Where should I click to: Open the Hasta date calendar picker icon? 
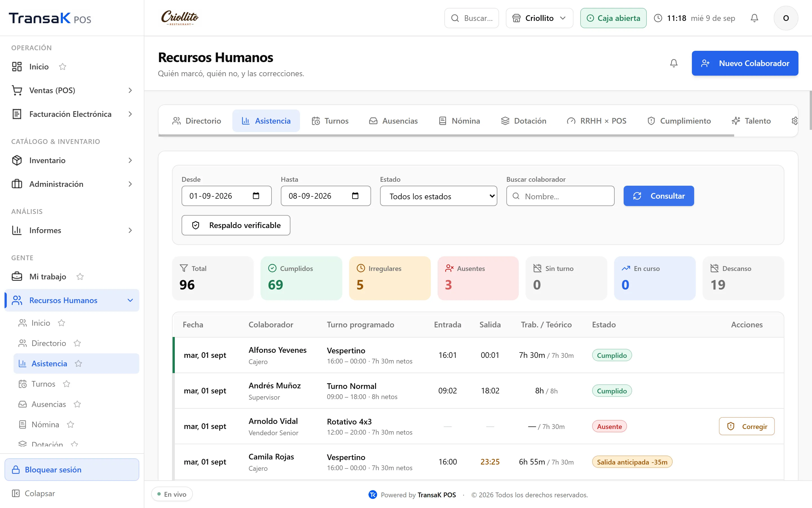355,196
